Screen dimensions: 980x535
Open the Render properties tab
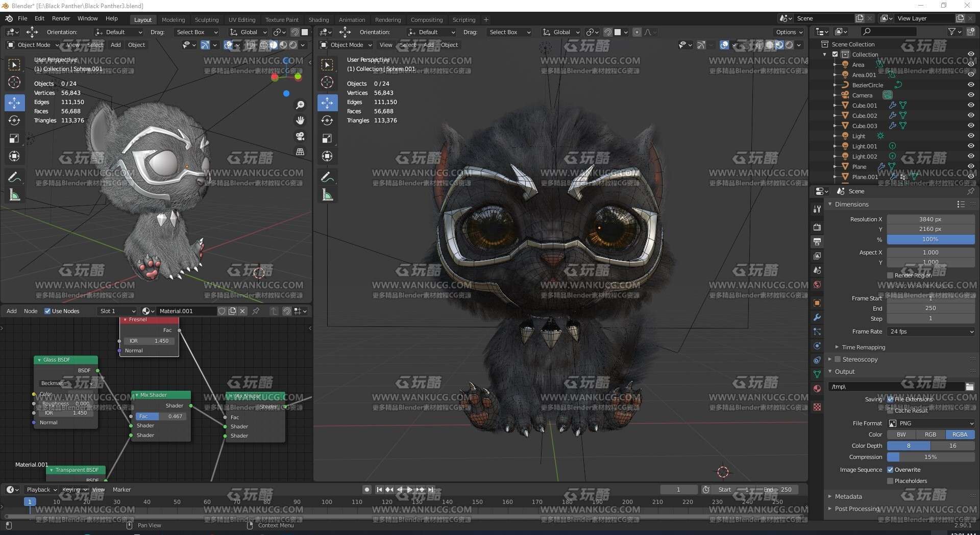coord(817,227)
